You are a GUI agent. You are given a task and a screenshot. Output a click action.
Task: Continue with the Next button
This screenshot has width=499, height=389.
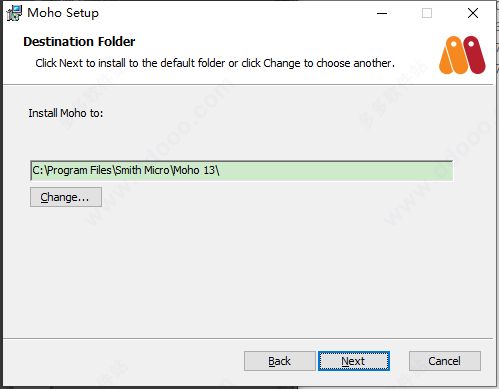click(x=354, y=361)
